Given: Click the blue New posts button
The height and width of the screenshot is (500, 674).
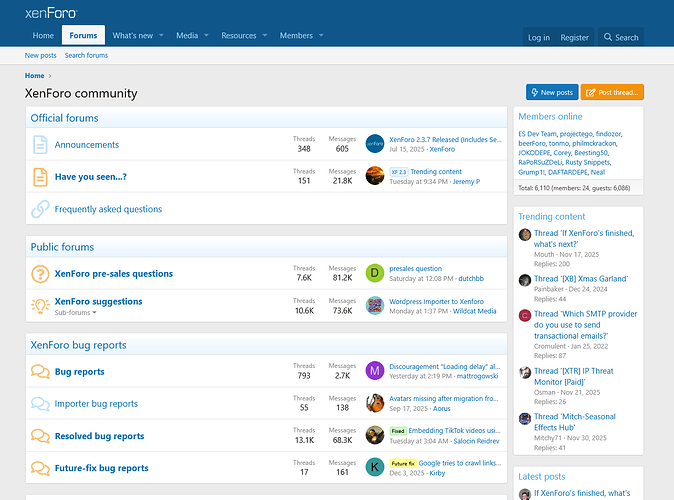Looking at the screenshot, I should (552, 92).
